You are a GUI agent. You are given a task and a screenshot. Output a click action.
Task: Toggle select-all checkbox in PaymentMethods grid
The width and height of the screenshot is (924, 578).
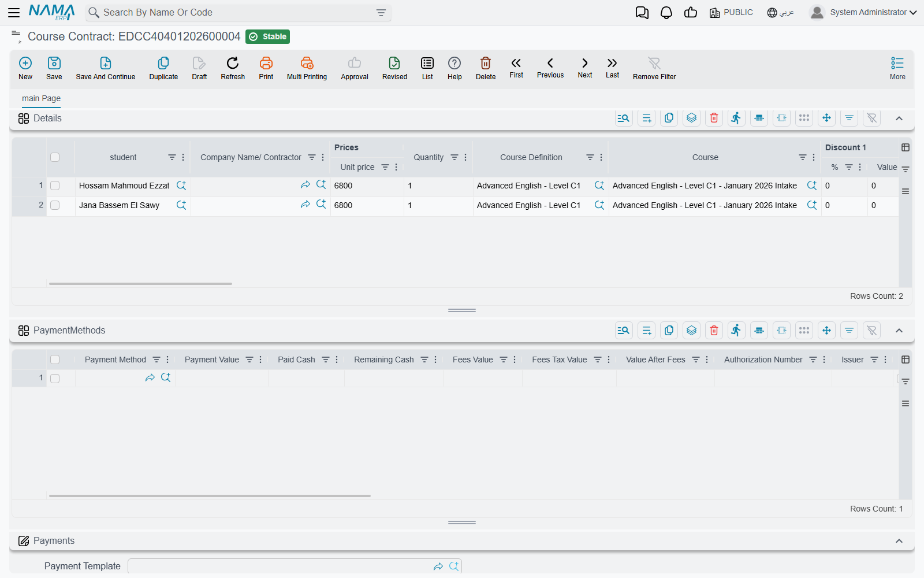click(55, 360)
